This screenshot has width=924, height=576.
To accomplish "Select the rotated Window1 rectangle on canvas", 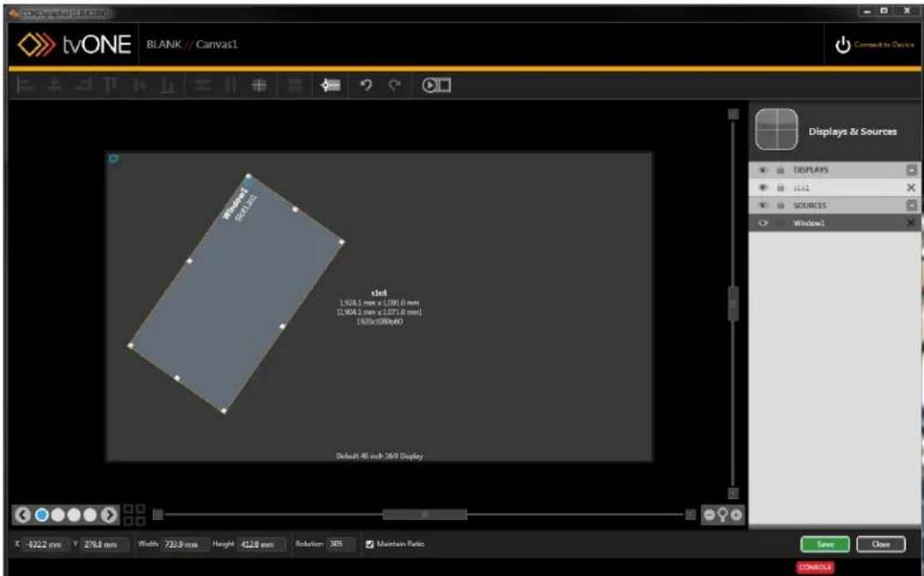I will tap(236, 293).
